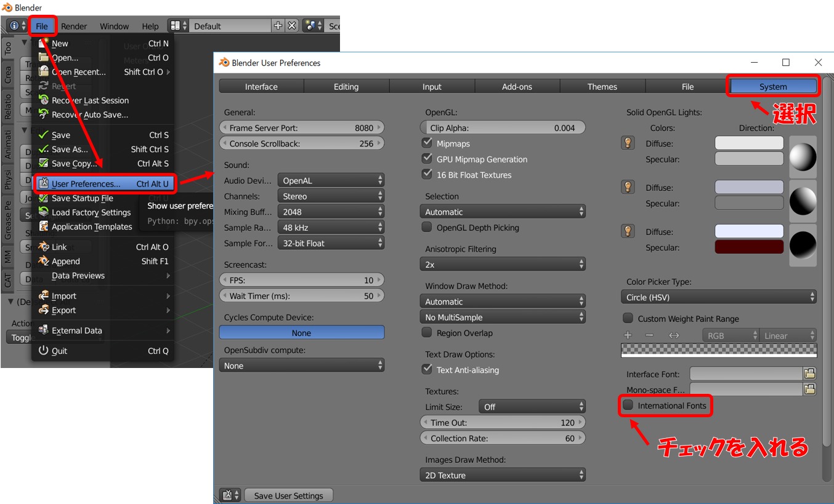Open the Color Picker Type dropdown
Screen dimensions: 834x504
click(718, 297)
